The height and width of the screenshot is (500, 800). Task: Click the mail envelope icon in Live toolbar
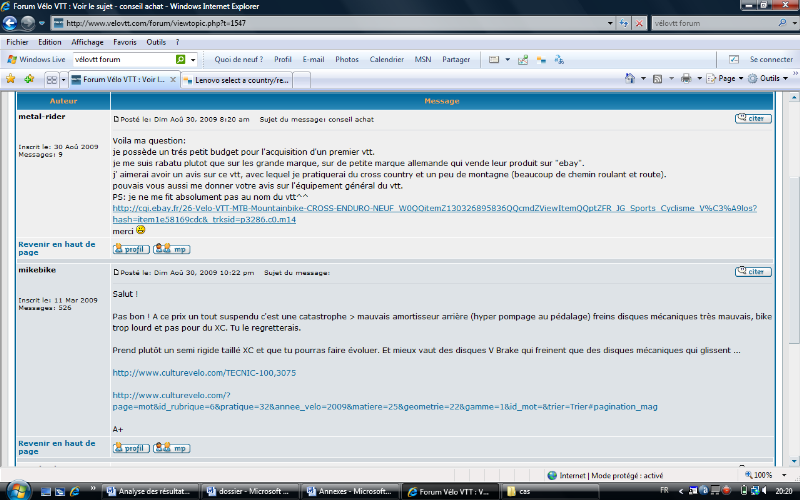coord(494,60)
